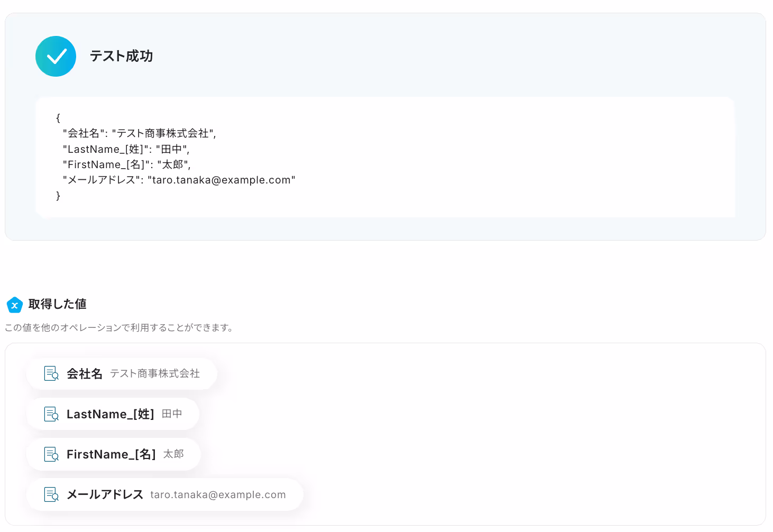
Task: Click the JSON line "LastName_[姓]": "田中"
Action: 126,149
